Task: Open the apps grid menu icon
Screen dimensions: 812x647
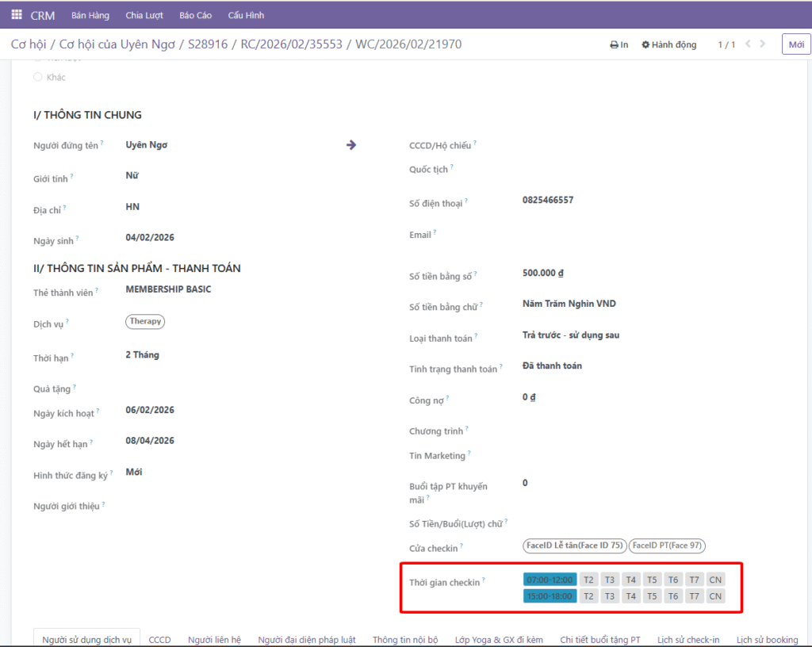Action: (17, 15)
